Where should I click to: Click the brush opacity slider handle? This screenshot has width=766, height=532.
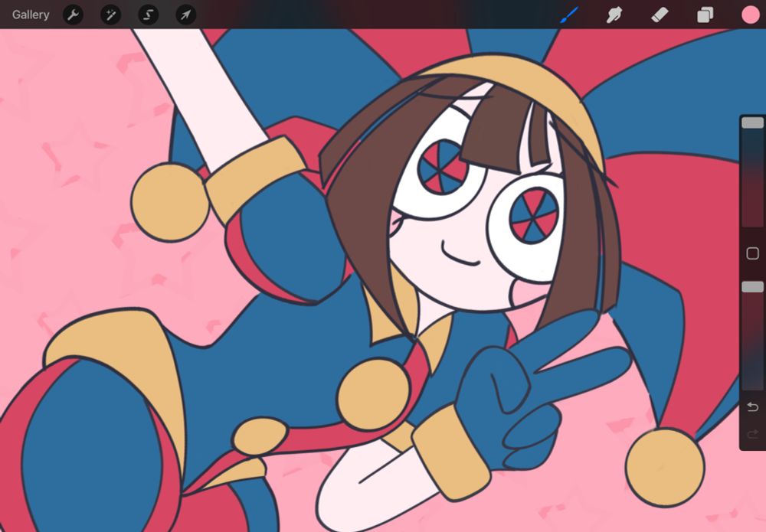[752, 286]
